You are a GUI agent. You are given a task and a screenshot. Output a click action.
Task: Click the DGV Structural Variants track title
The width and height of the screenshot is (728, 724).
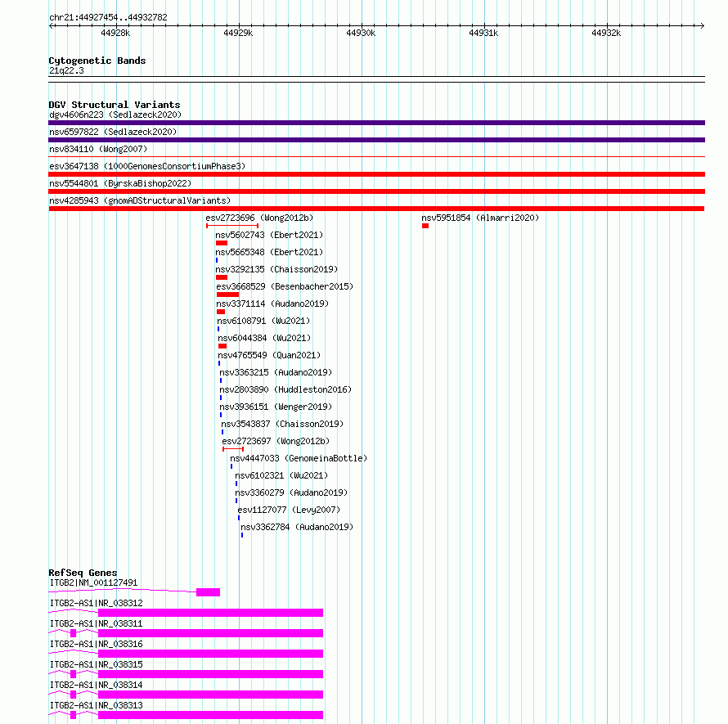coord(115,105)
